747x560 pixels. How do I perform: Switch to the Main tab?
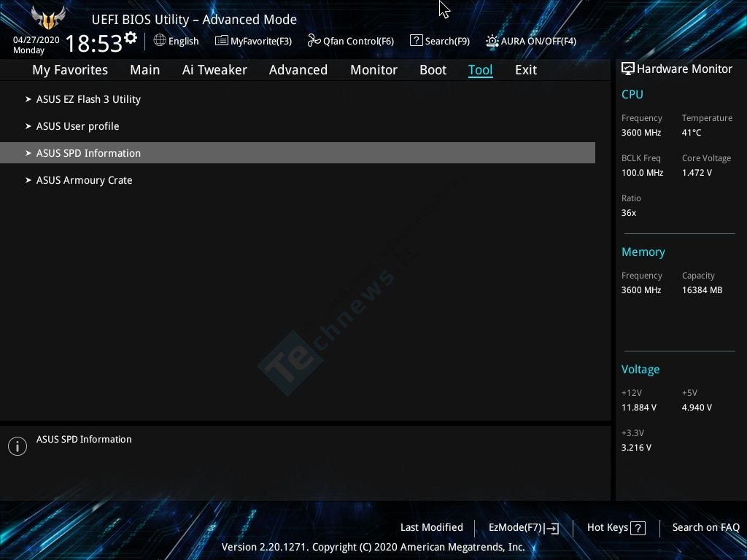145,70
